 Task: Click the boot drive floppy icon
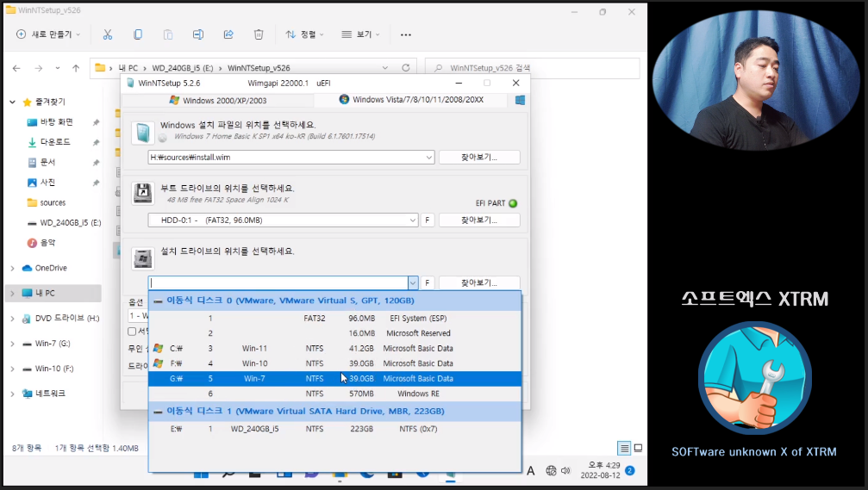pos(143,193)
